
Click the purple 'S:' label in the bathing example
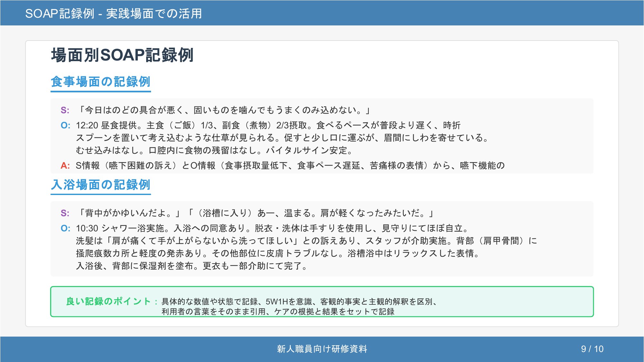pyautogui.click(x=65, y=213)
